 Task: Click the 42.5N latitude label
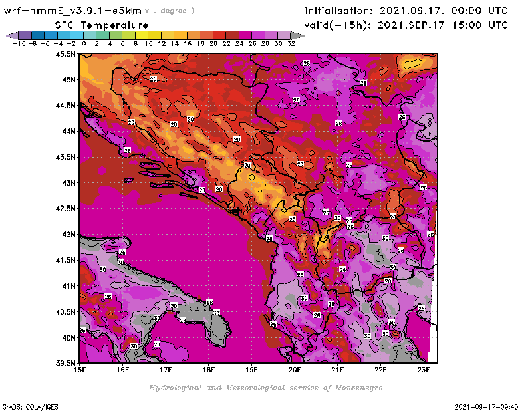[65, 209]
